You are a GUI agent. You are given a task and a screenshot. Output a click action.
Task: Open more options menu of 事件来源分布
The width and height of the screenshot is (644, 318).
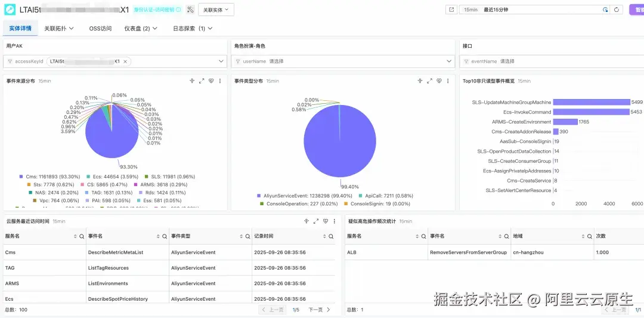[219, 81]
